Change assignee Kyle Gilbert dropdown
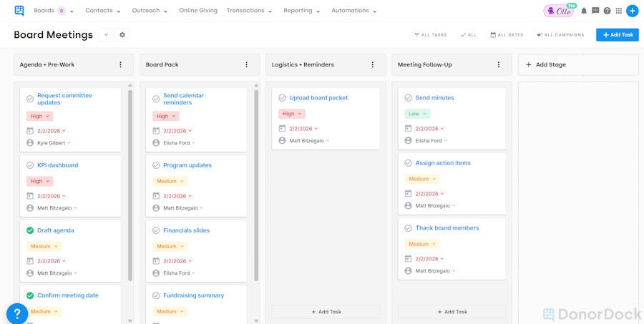Screen dimensions: 644x324 pos(54,143)
